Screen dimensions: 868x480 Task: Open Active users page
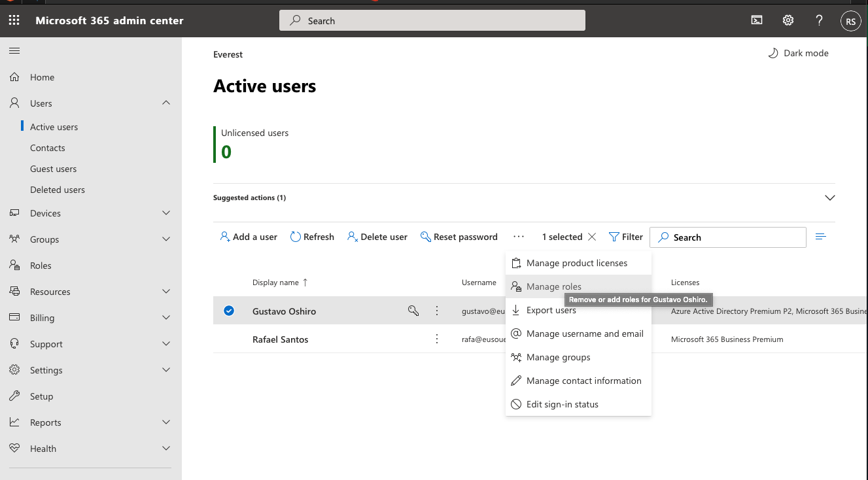click(x=54, y=127)
